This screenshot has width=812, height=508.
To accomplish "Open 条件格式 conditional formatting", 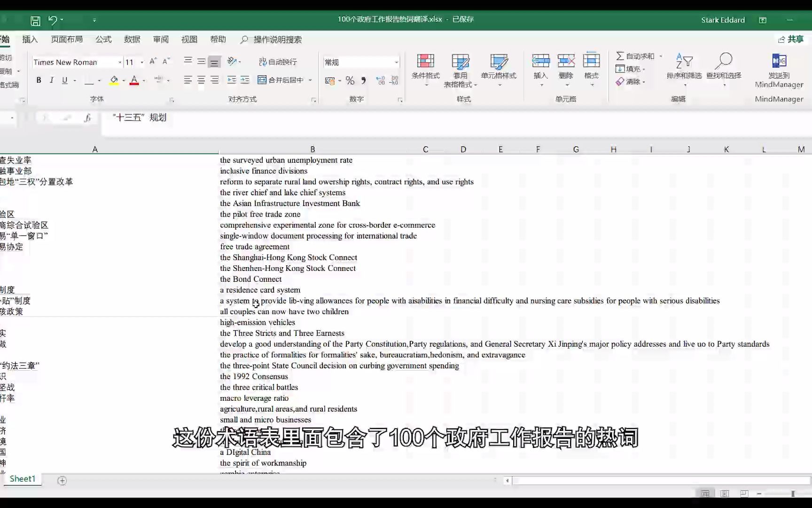I will point(426,70).
